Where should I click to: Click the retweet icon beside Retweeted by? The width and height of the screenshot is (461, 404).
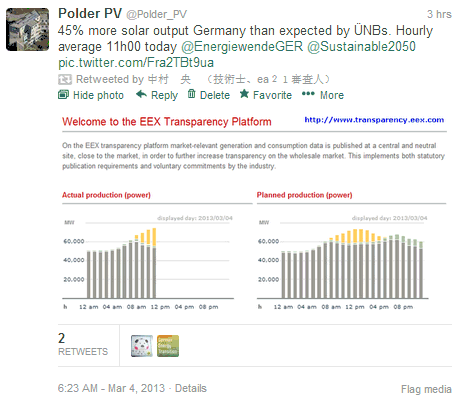click(65, 79)
